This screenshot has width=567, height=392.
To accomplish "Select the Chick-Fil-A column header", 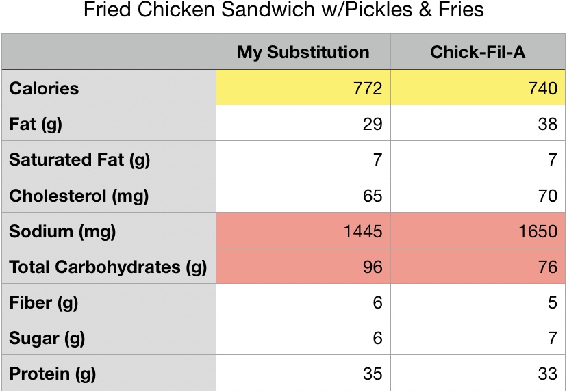I will click(x=478, y=52).
